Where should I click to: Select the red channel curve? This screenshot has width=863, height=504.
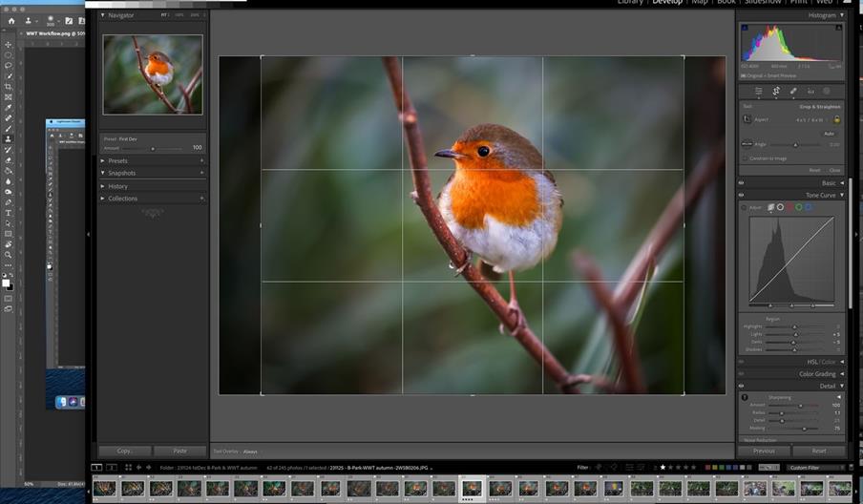[x=789, y=207]
